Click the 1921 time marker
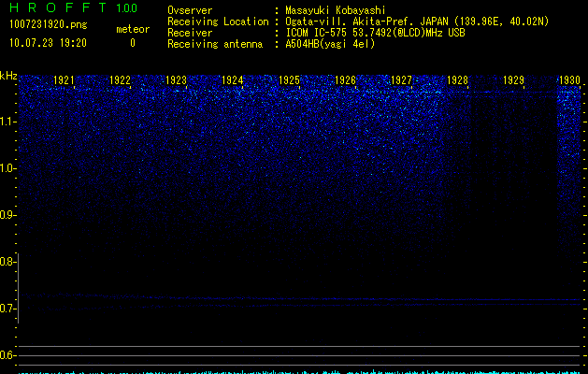The width and height of the screenshot is (588, 374). pyautogui.click(x=64, y=80)
